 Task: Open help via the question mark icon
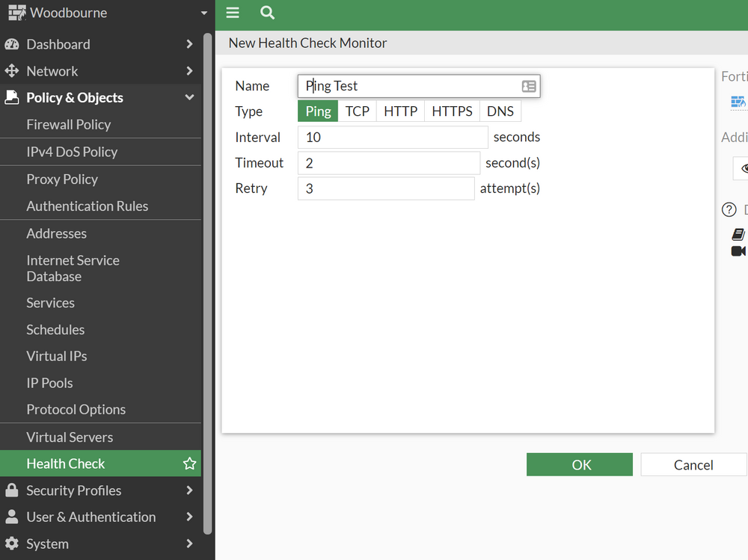(x=729, y=209)
